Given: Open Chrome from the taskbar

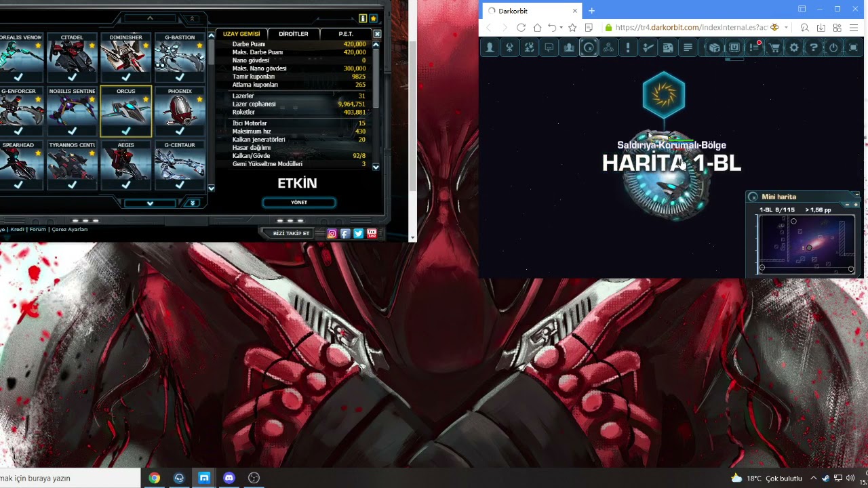Looking at the screenshot, I should tap(155, 478).
